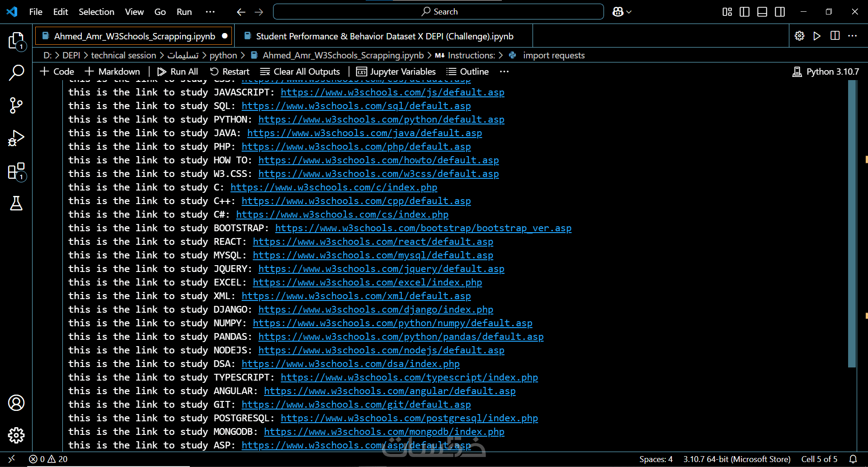Open the Copilot chat icon
Screen dimensions: 868x467
[x=618, y=12]
